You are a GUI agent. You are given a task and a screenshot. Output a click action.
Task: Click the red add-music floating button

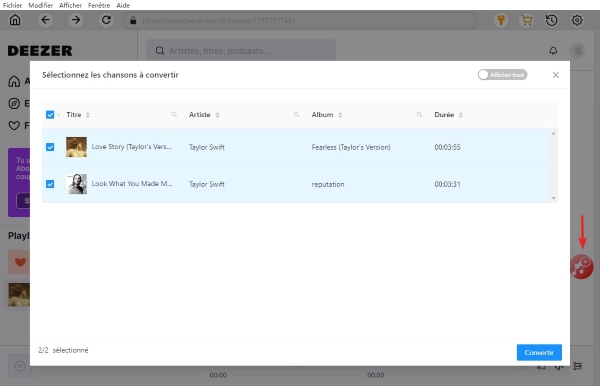tap(581, 267)
